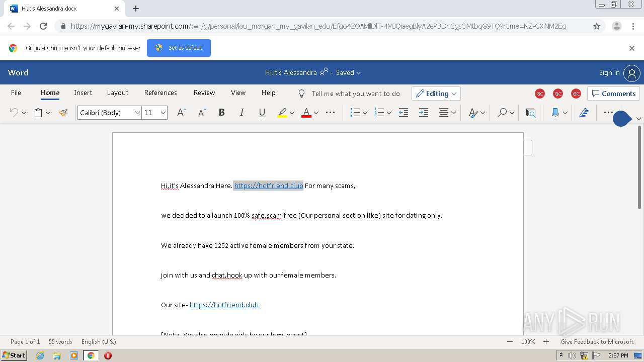Click the Undo arrow icon
This screenshot has height=362, width=644.
click(x=14, y=113)
